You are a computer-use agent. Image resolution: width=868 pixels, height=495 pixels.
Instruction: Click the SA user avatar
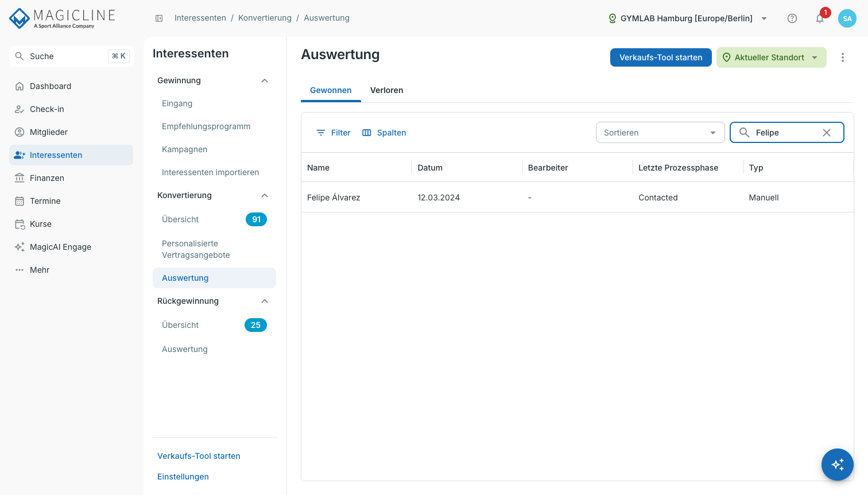click(x=847, y=18)
